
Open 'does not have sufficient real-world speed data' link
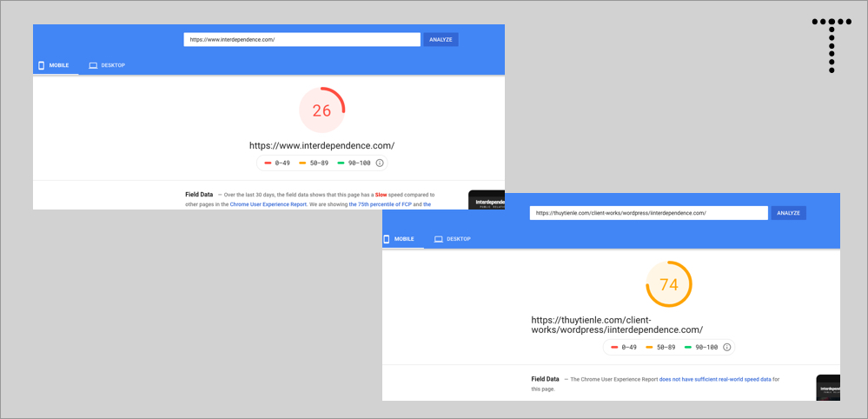[x=713, y=380]
